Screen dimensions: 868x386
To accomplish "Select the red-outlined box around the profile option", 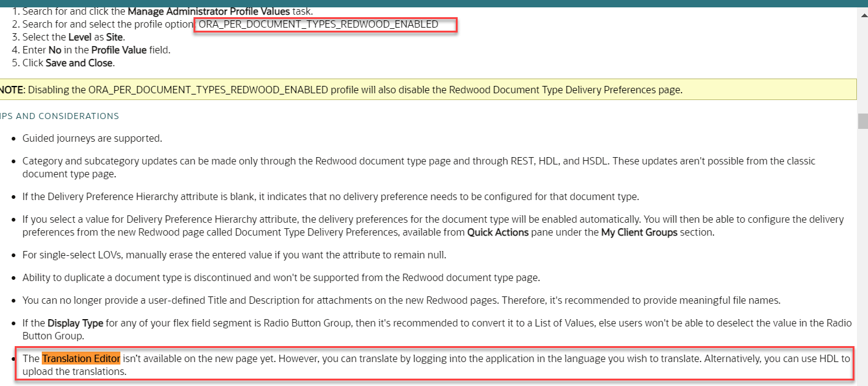I will [326, 25].
